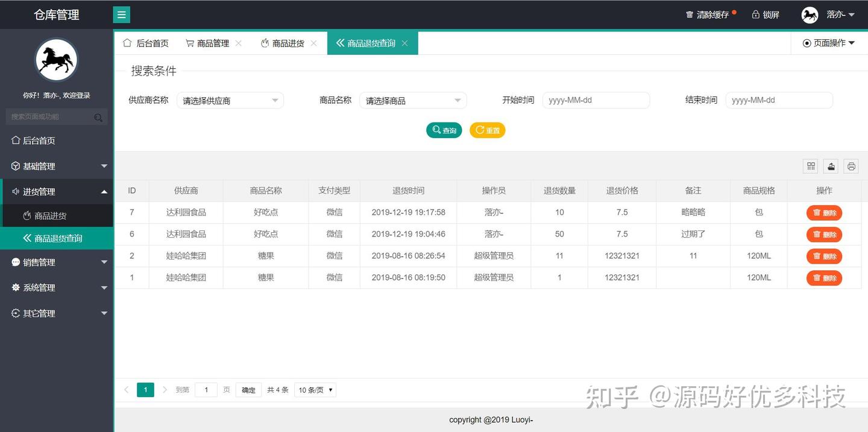Open the 10条/页 page size dropdown
The height and width of the screenshot is (432, 868).
point(315,390)
